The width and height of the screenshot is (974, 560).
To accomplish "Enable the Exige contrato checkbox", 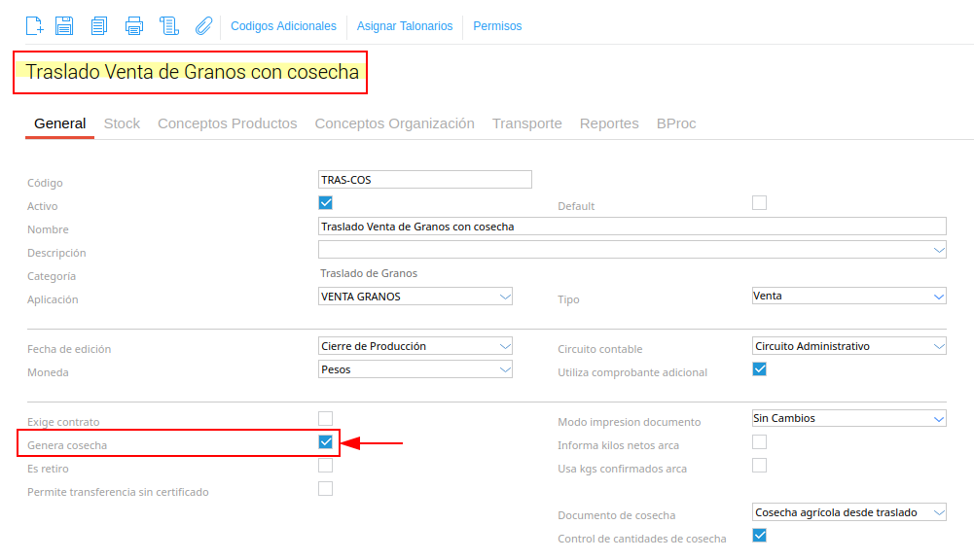I will pos(326,418).
